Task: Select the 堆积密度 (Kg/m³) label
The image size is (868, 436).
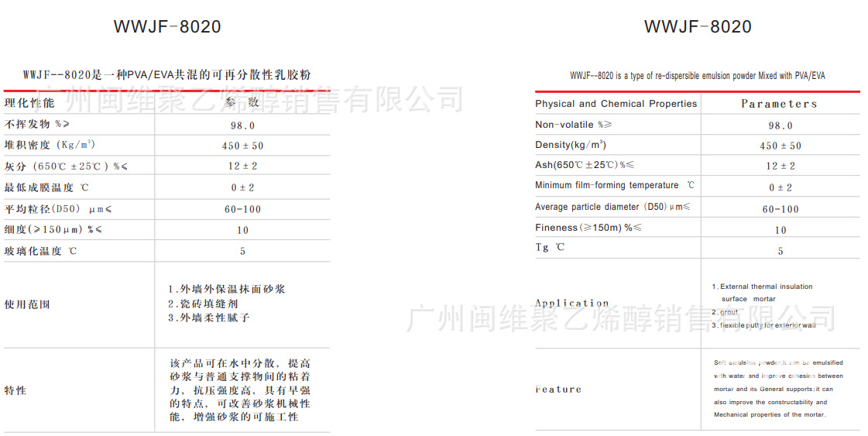Action: coord(50,145)
